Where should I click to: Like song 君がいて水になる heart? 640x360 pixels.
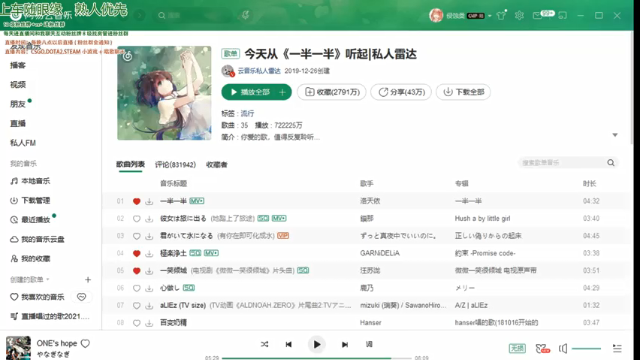[x=137, y=236]
